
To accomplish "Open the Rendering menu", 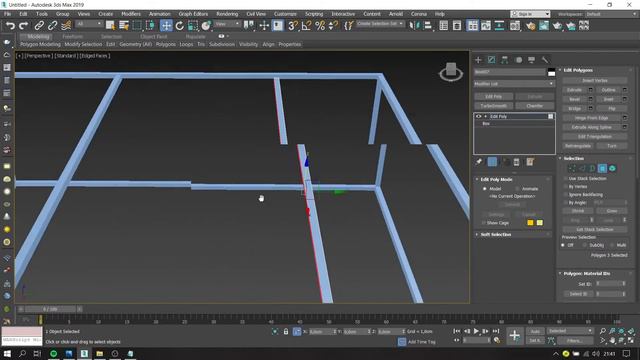I will [x=227, y=14].
